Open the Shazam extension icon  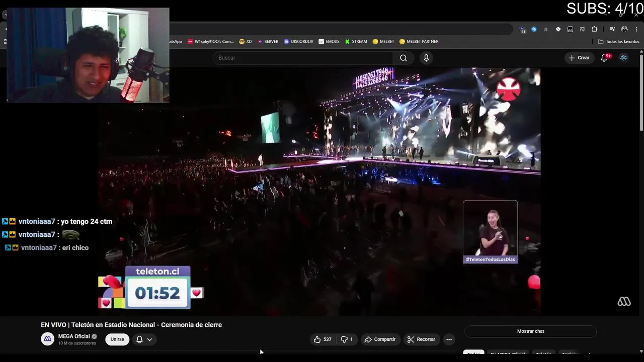pyautogui.click(x=534, y=29)
